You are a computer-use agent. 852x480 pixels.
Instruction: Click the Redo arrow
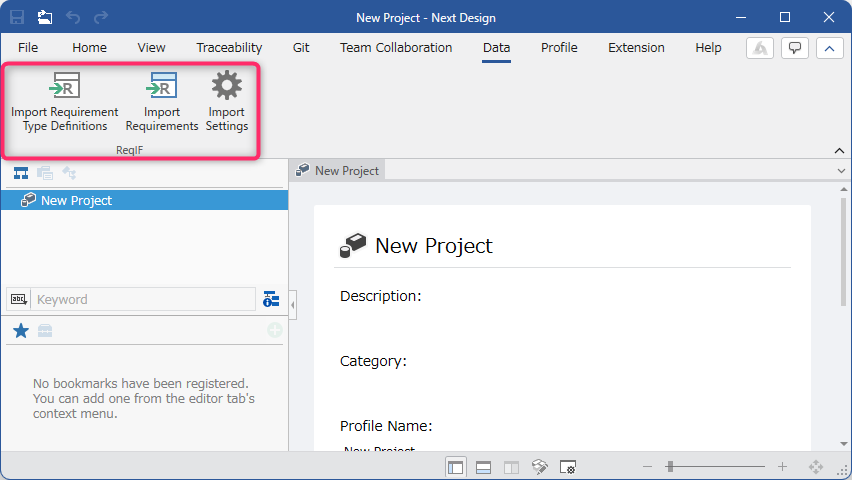101,17
